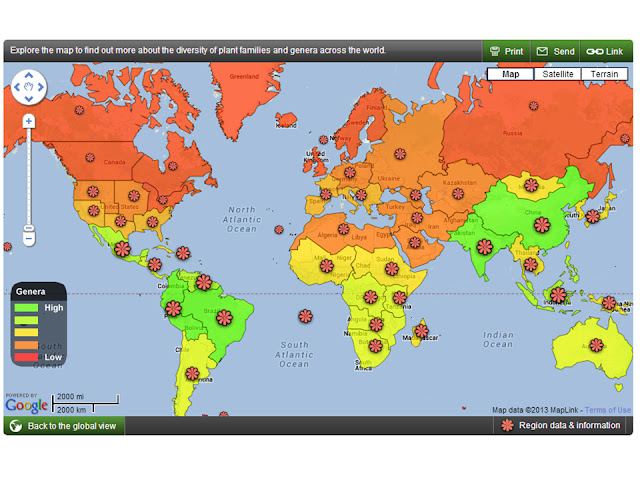Click the Google logo

pos(27,405)
